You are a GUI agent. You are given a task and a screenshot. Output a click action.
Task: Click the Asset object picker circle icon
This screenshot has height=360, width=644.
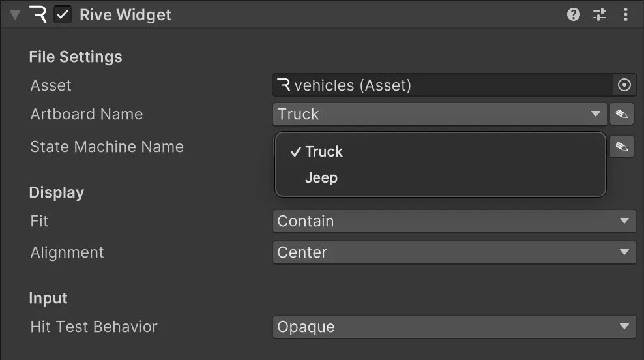pyautogui.click(x=624, y=85)
